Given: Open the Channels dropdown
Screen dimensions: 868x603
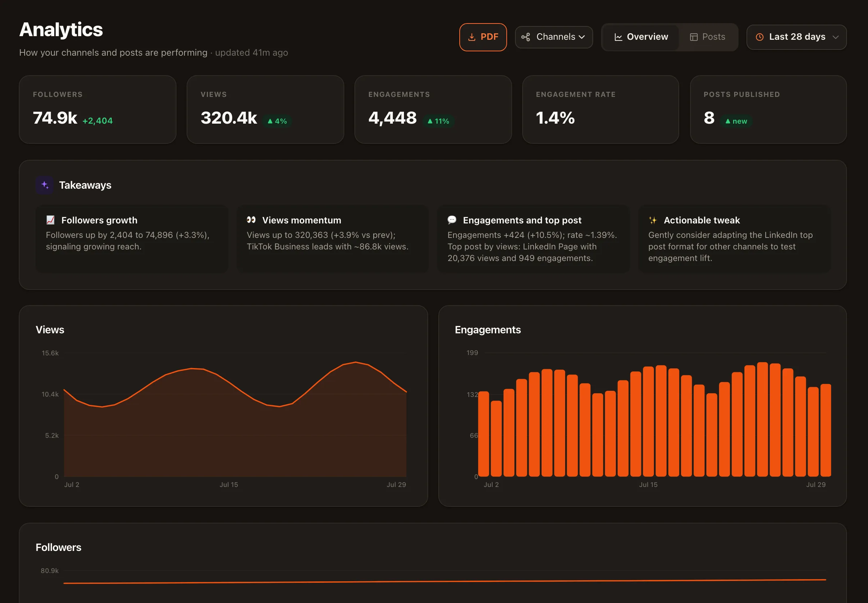Looking at the screenshot, I should (554, 37).
